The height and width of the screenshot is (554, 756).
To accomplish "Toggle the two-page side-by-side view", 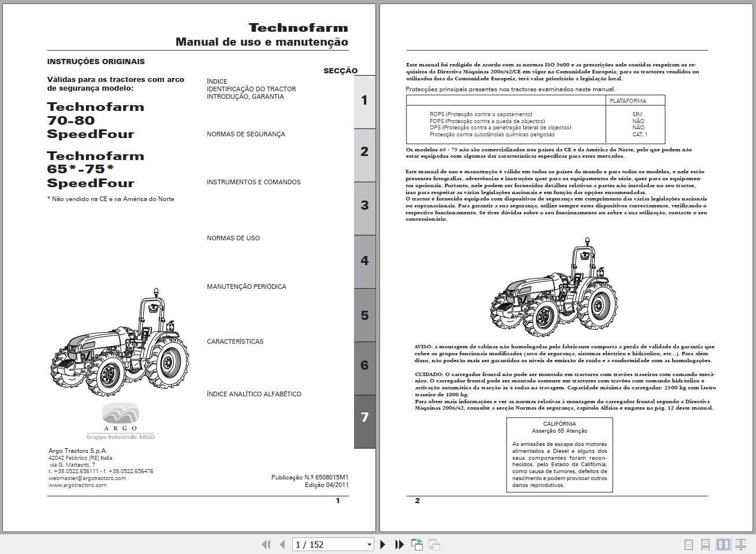I will click(x=723, y=544).
